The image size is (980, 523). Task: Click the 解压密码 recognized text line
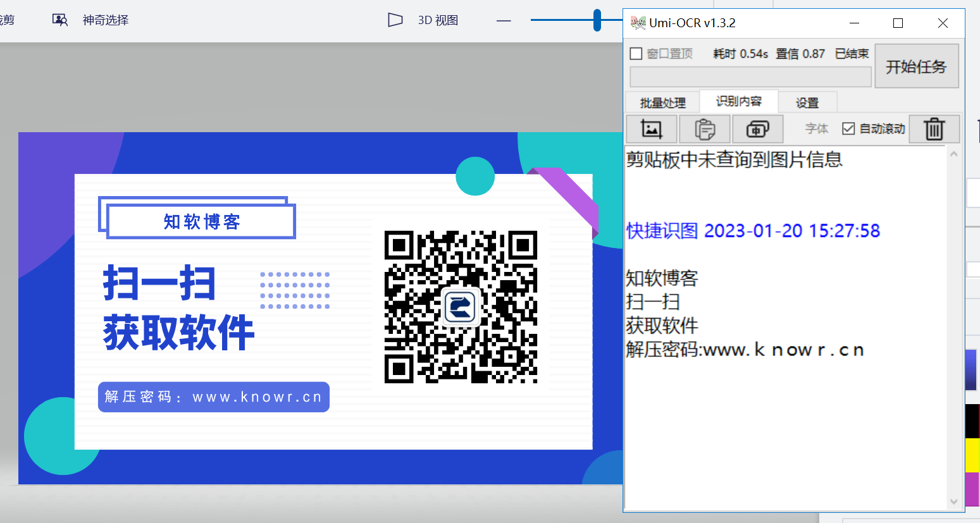[745, 350]
